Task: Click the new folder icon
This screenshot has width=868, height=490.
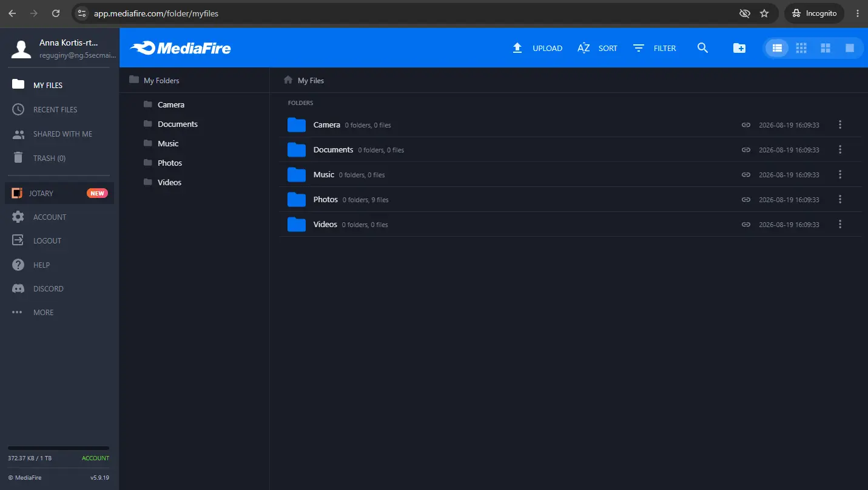Action: 739,48
